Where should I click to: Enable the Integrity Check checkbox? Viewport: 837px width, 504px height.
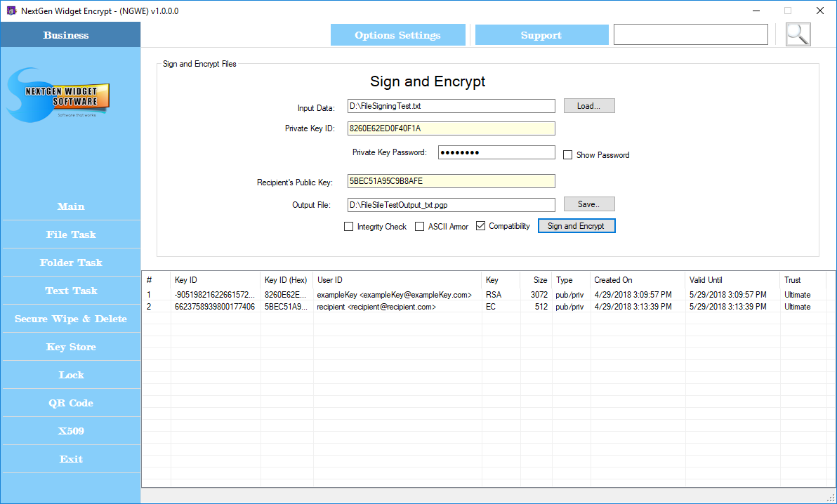(348, 226)
